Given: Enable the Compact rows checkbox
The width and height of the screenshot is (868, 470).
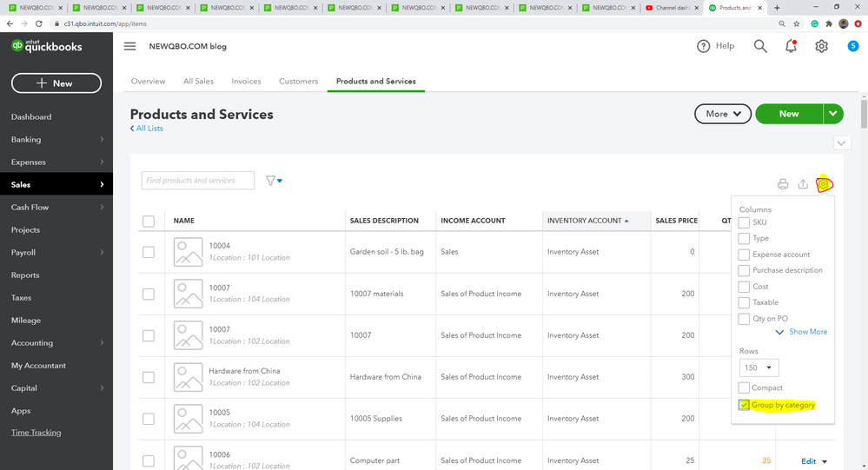Looking at the screenshot, I should [744, 388].
